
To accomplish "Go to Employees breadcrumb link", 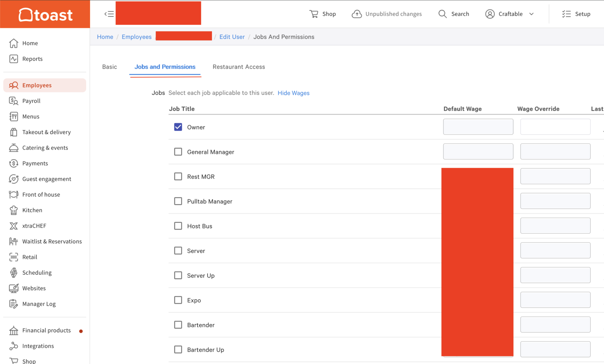I will tap(136, 37).
